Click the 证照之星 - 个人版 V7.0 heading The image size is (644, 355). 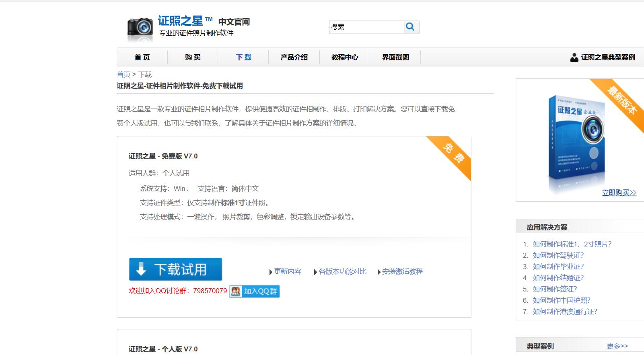(163, 349)
